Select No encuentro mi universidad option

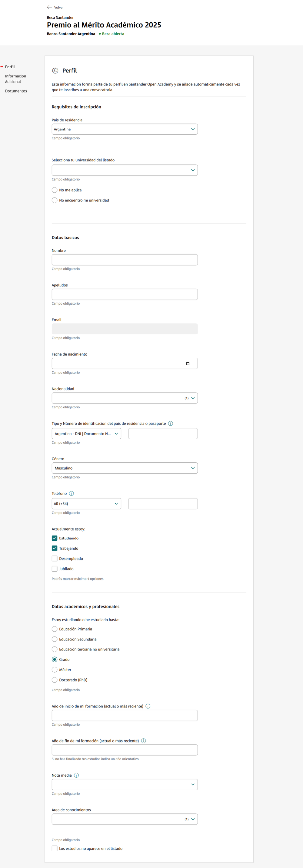tap(55, 200)
